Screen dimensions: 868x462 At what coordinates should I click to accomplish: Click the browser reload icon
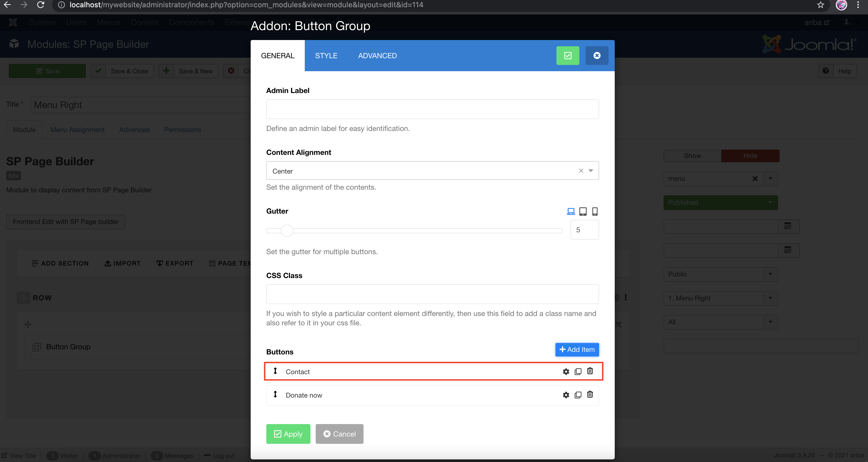[40, 5]
